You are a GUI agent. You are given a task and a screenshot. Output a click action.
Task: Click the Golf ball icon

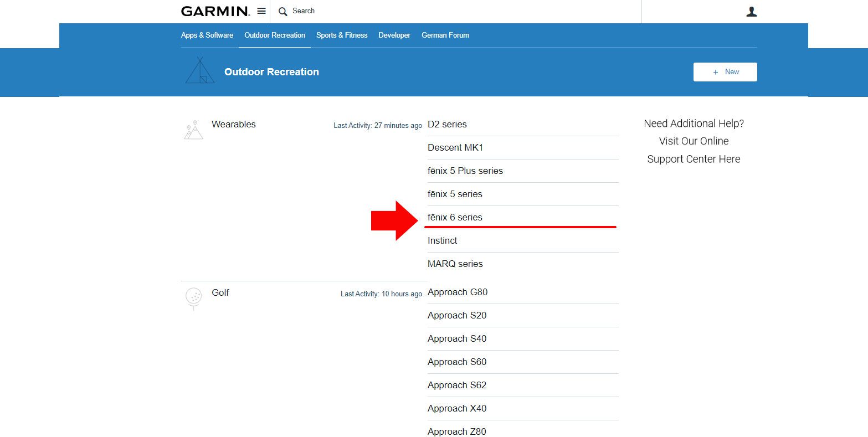[x=193, y=299]
